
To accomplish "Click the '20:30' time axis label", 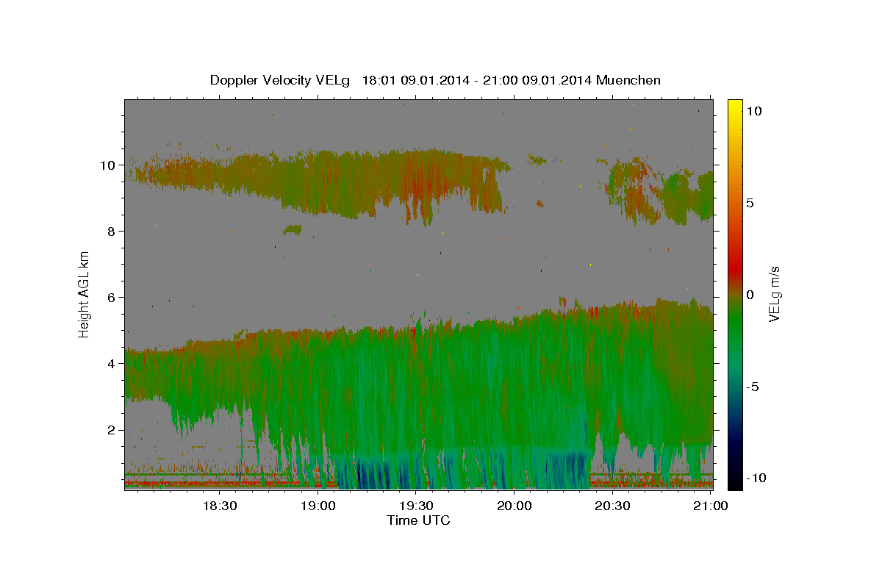I will (x=613, y=506).
